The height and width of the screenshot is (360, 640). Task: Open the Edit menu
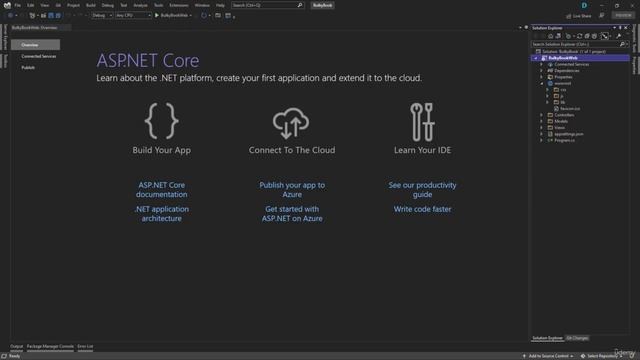[31, 5]
